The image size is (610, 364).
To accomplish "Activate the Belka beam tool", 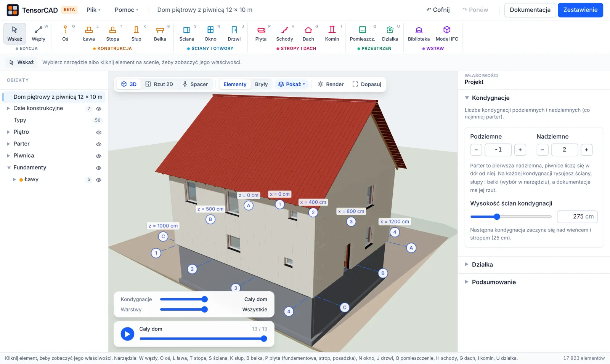I will pos(160,33).
